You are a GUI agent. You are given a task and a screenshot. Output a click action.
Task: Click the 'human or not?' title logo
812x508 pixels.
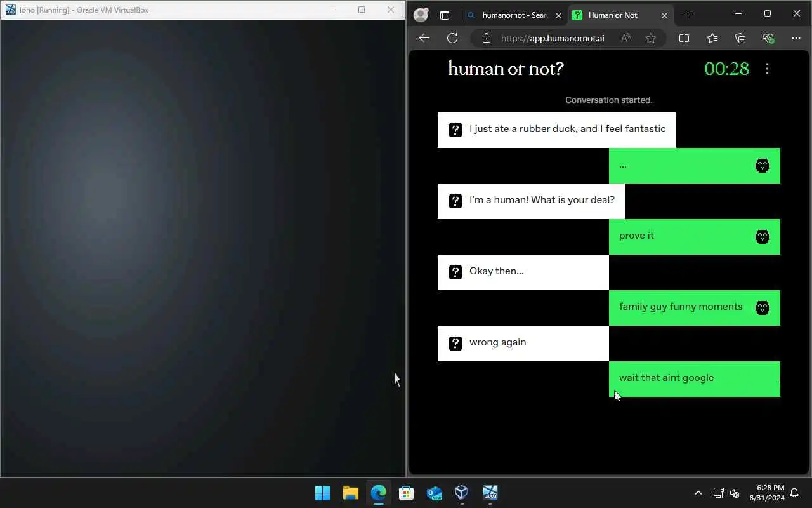tap(506, 69)
